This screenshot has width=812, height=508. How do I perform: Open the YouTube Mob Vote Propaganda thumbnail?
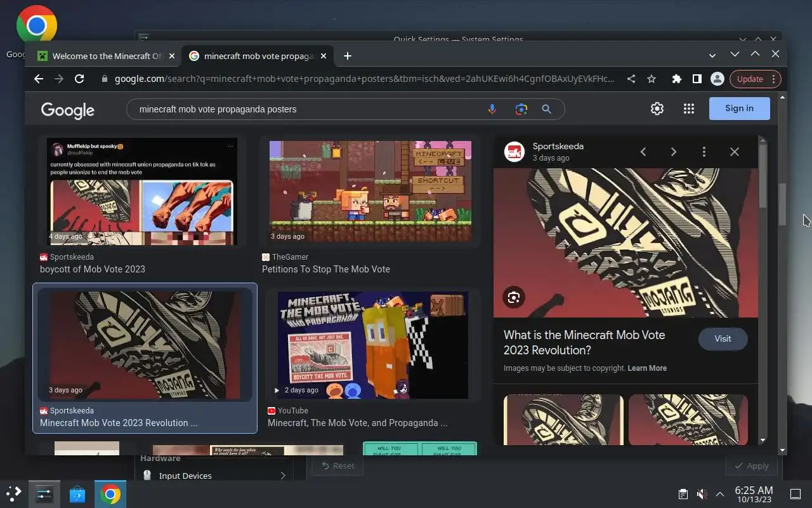click(373, 345)
